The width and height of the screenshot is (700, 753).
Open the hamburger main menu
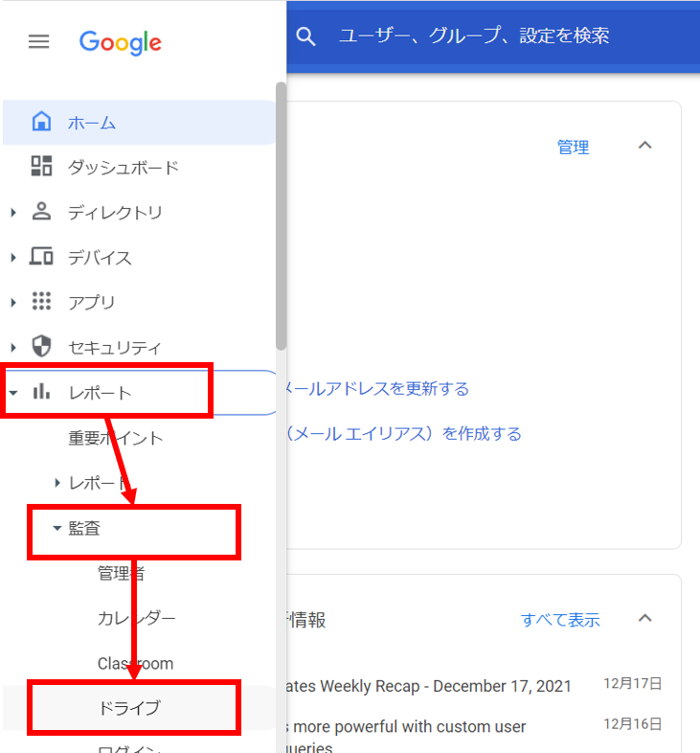[x=39, y=42]
